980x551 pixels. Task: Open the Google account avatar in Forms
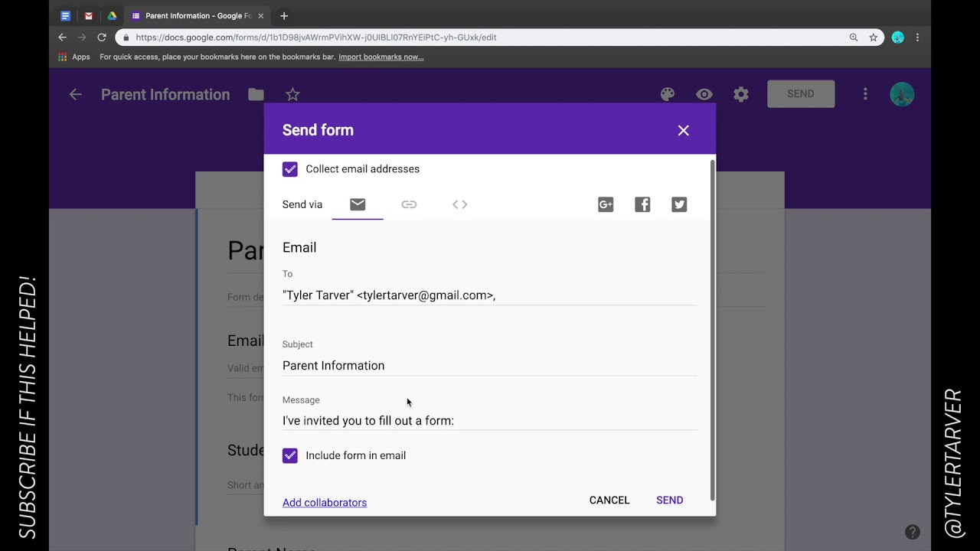902,94
